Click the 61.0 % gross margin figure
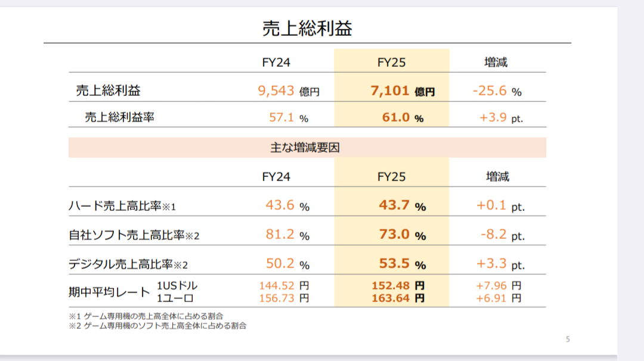This screenshot has width=644, height=361. (x=402, y=117)
